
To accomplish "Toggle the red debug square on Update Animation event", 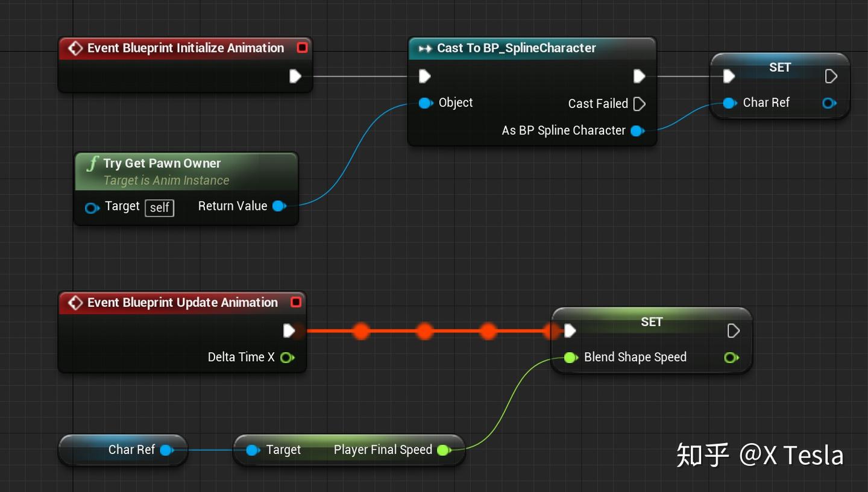I will click(295, 302).
